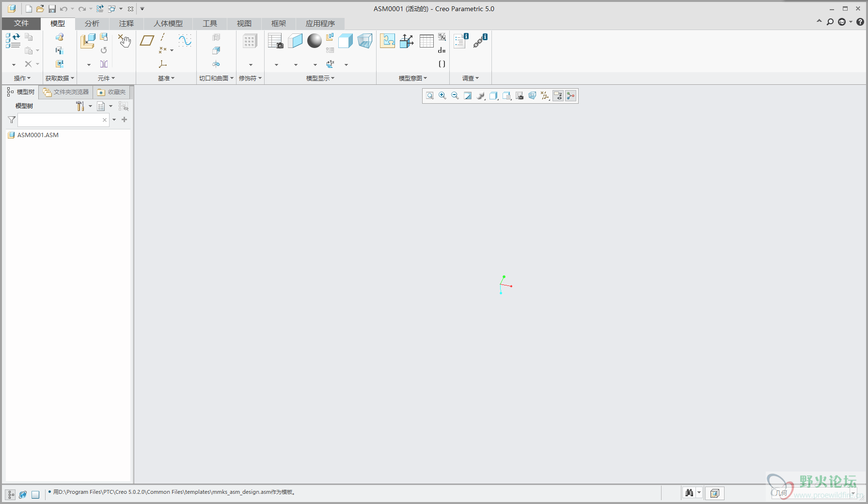Create a datum Axis
868x504 pixels.
point(162,37)
